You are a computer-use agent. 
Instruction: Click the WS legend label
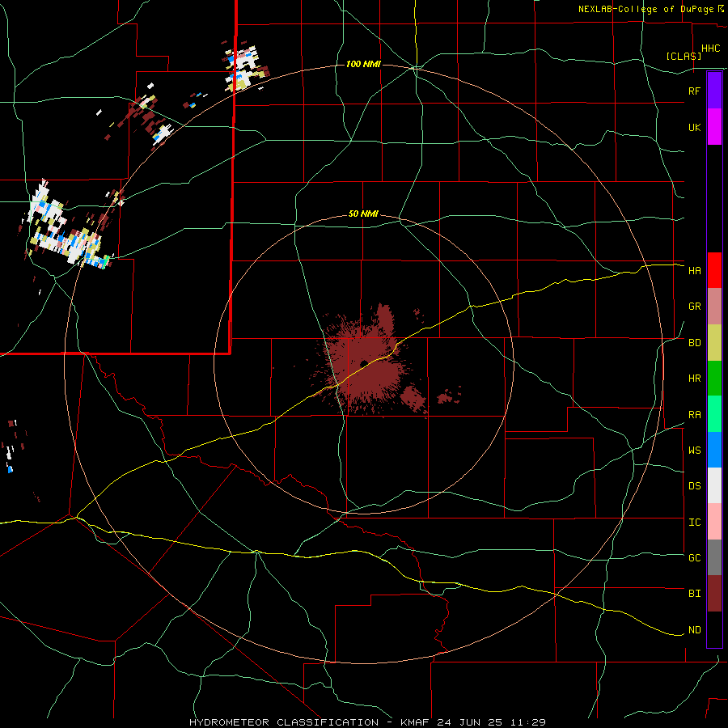click(694, 451)
